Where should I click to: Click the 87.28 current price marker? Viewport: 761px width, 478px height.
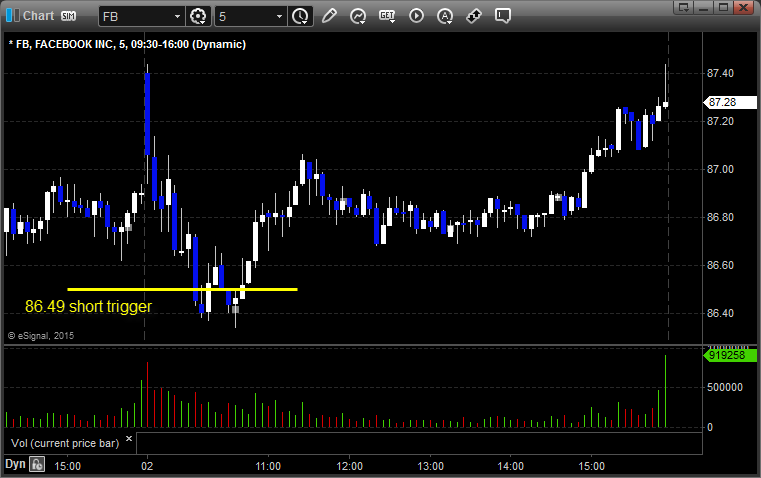point(730,102)
